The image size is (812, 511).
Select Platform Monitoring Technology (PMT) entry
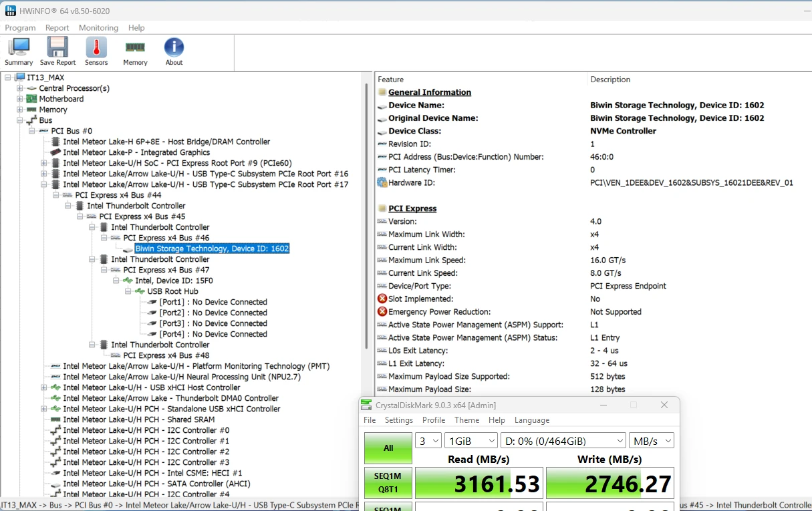click(196, 366)
